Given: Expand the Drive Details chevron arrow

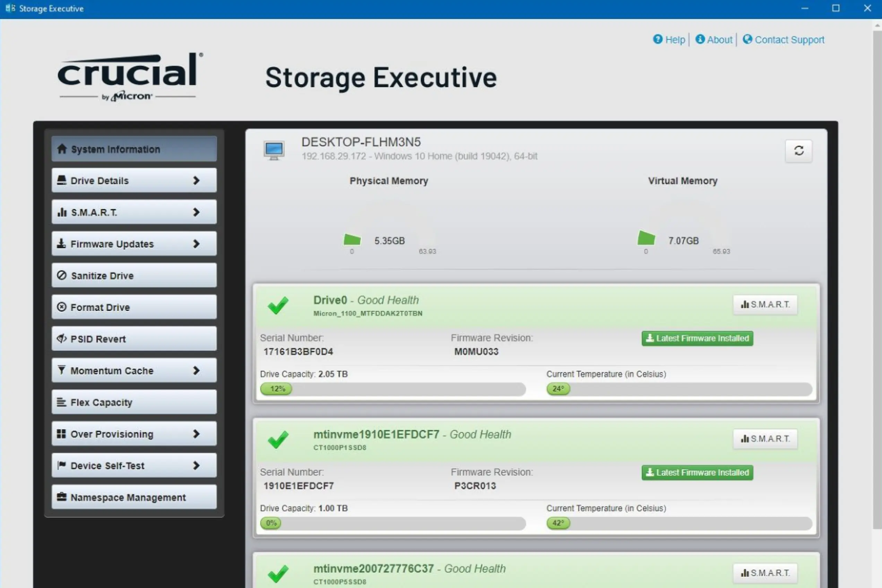Looking at the screenshot, I should coord(196,181).
